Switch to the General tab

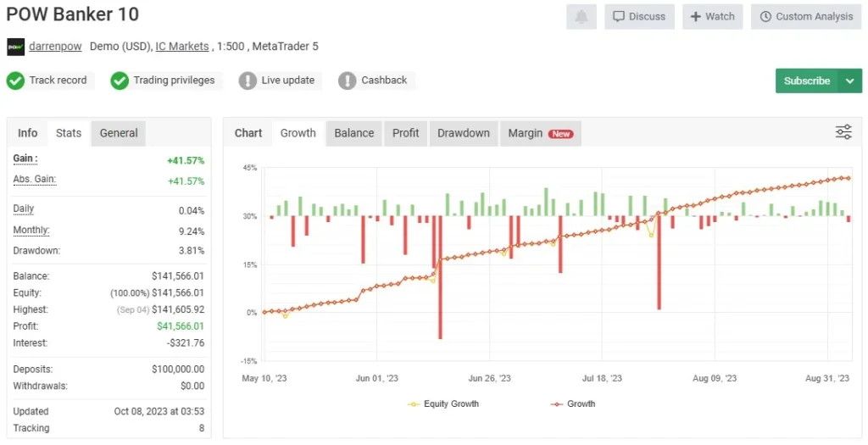point(119,133)
